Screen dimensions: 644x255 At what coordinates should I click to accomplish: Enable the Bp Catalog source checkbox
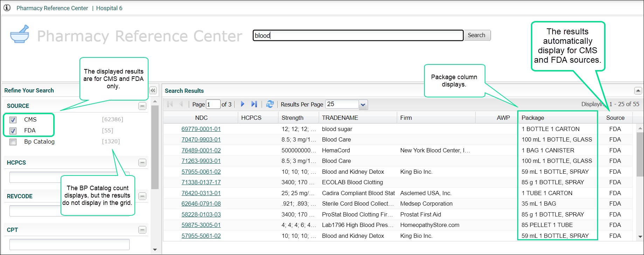point(13,142)
